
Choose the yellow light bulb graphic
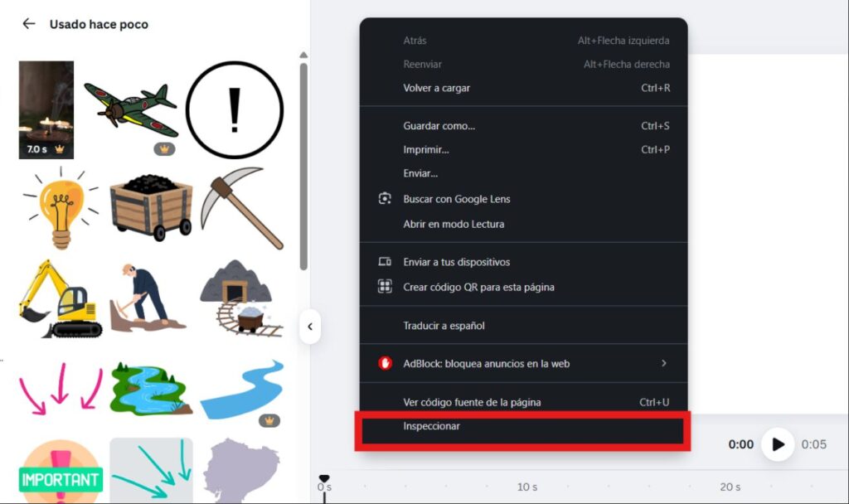click(61, 208)
